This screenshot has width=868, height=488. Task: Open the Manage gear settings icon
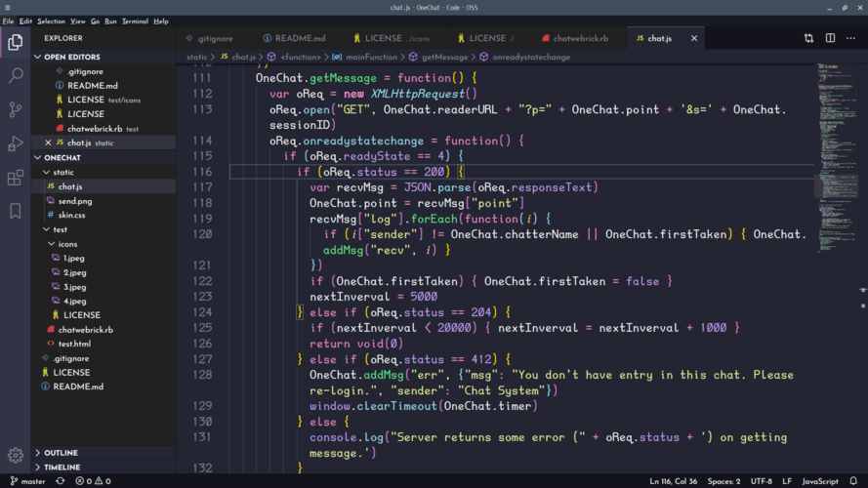click(x=16, y=456)
